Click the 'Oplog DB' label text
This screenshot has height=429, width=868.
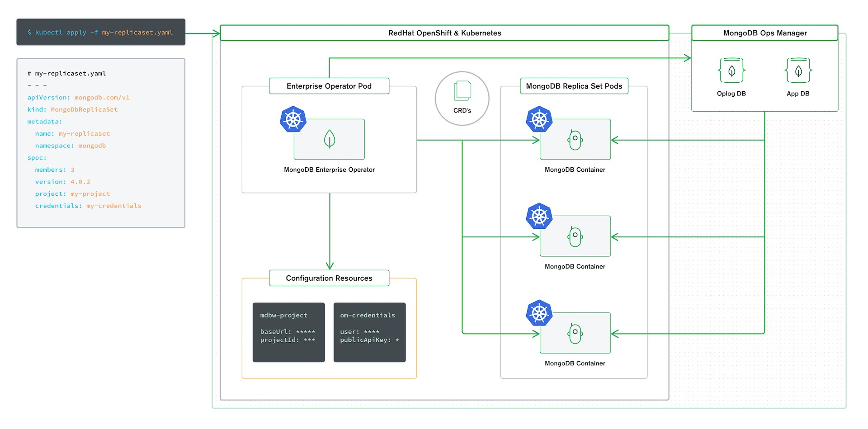click(x=731, y=94)
